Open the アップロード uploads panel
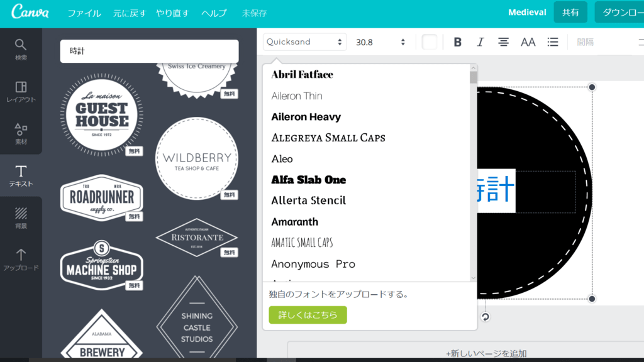The height and width of the screenshot is (362, 644). (21, 260)
